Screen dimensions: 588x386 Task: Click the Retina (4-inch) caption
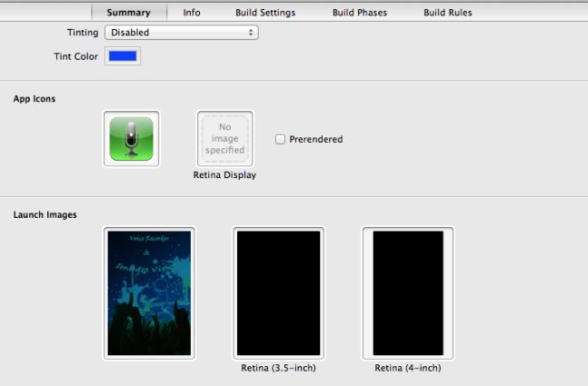pos(408,368)
